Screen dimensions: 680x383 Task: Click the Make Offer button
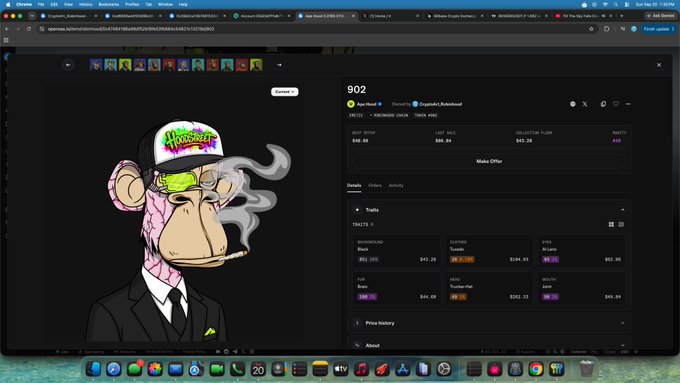click(489, 161)
